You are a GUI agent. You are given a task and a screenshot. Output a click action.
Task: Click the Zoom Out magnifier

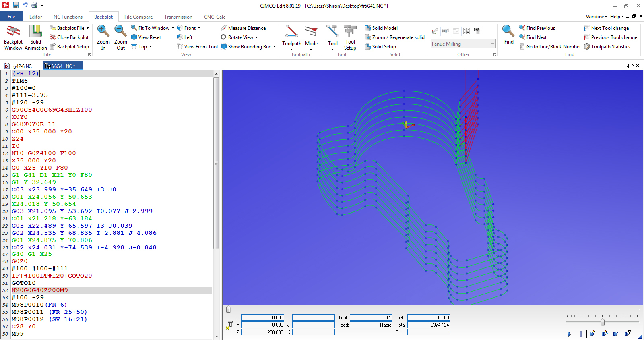(121, 37)
